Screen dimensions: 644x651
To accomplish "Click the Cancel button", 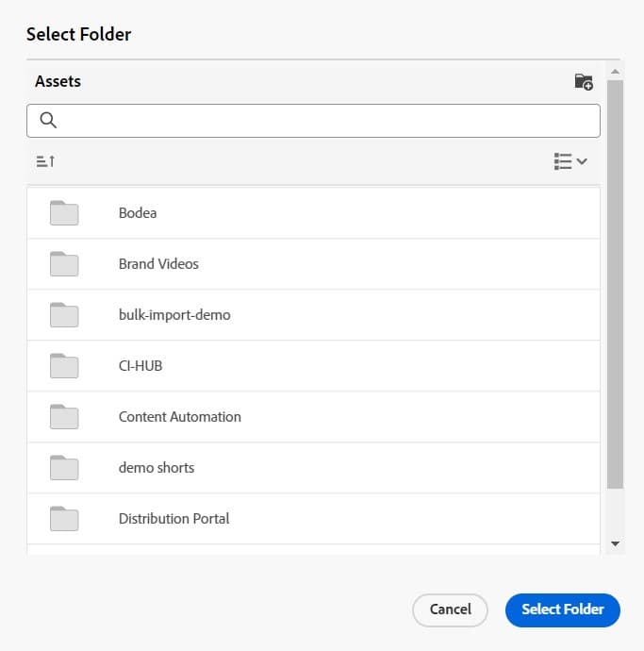I will [450, 610].
